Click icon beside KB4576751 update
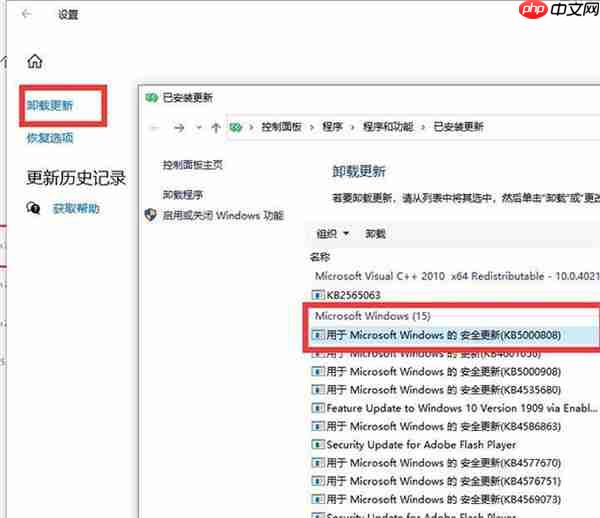This screenshot has width=600, height=518. [317, 481]
